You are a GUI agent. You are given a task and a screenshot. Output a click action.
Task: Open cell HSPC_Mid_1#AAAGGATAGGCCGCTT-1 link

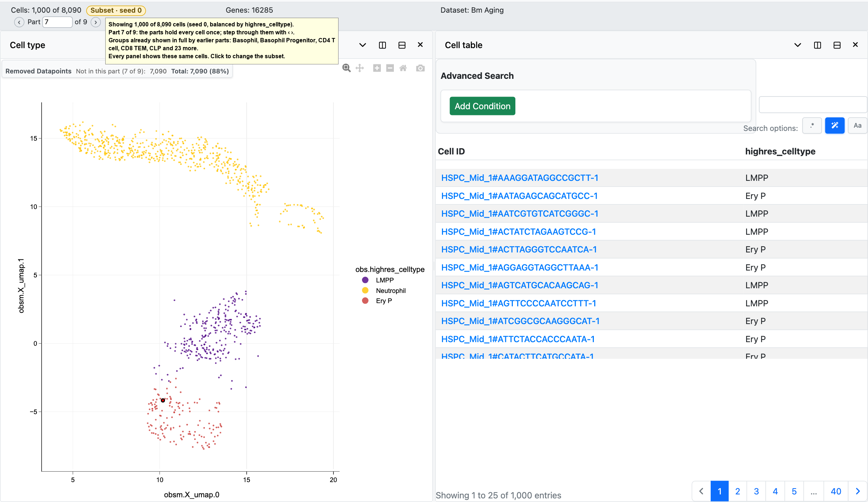point(520,178)
